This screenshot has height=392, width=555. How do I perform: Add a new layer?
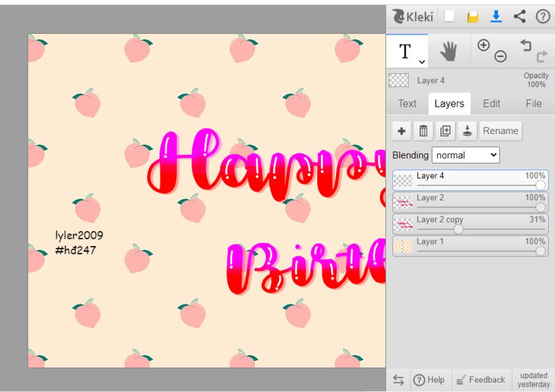coord(402,131)
